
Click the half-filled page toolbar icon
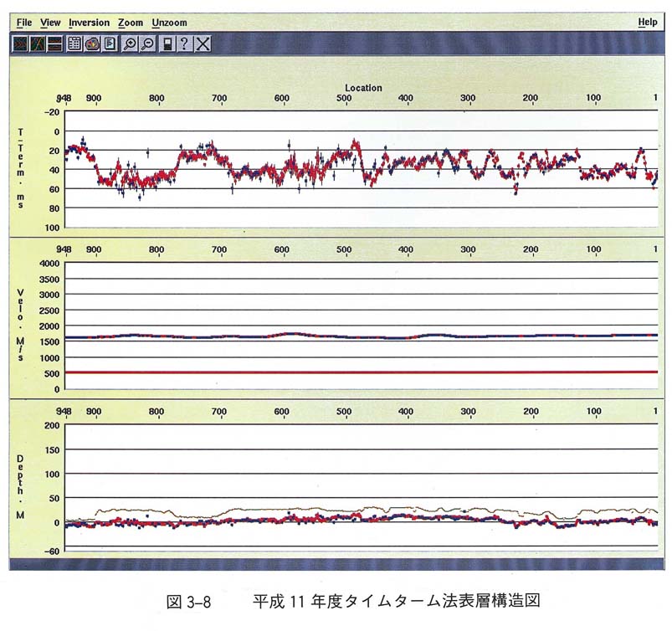[x=167, y=44]
